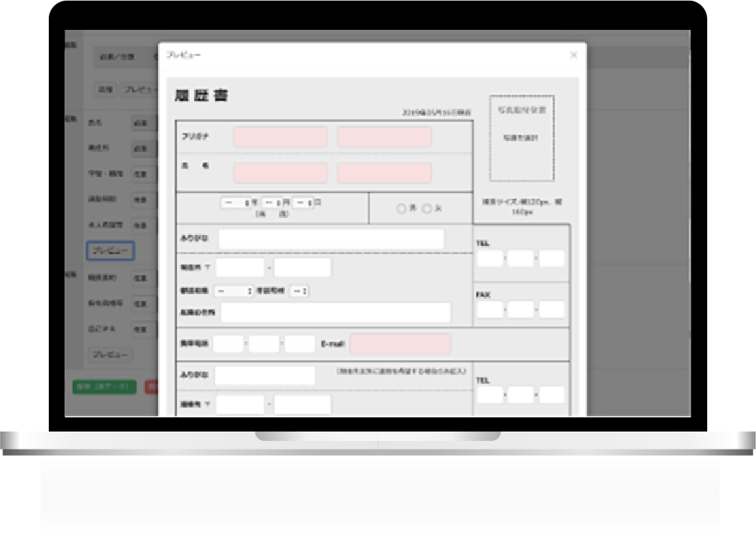Click the first FAX number box
Viewport: 756px width, 551px height.
[x=489, y=309]
